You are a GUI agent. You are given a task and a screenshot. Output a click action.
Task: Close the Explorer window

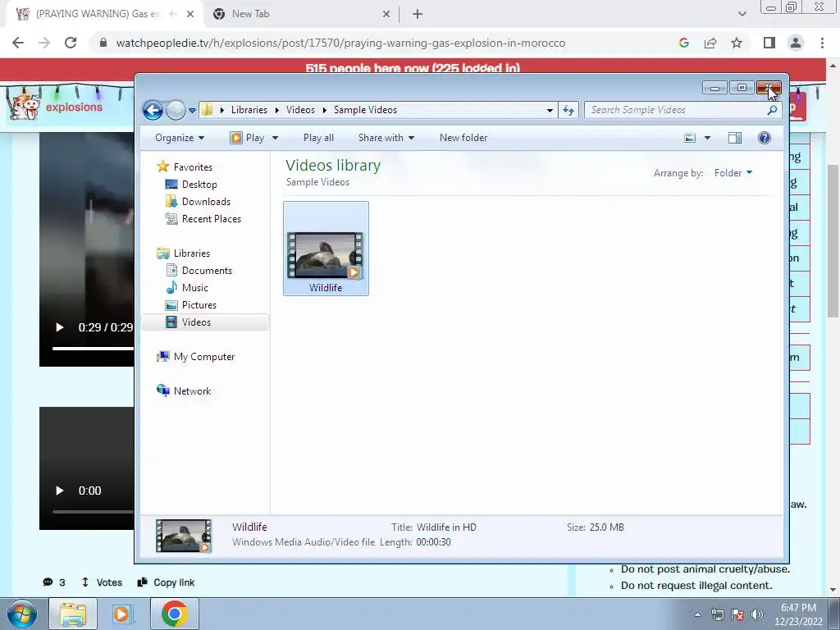[x=769, y=88]
